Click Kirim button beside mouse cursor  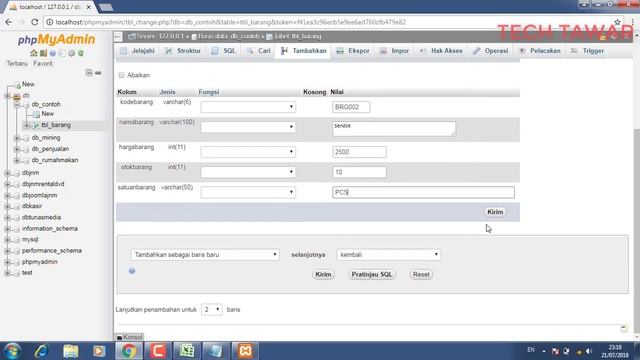(x=495, y=212)
